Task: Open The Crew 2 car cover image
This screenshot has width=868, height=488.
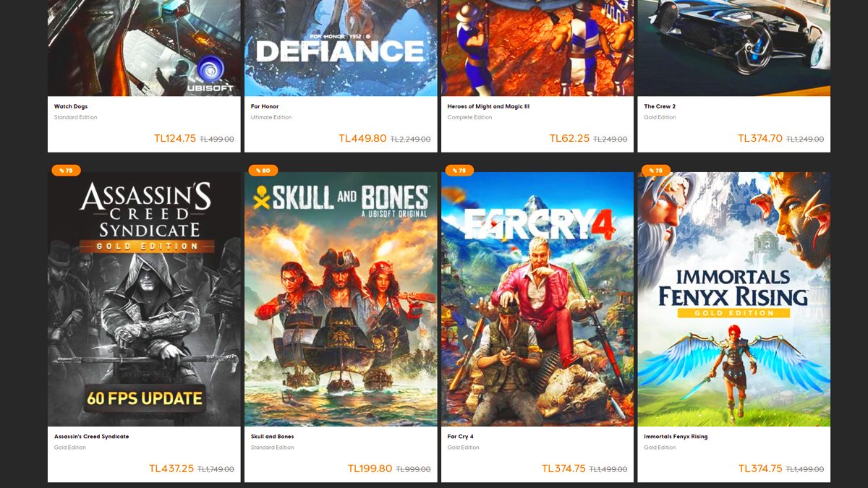Action: pos(733,47)
